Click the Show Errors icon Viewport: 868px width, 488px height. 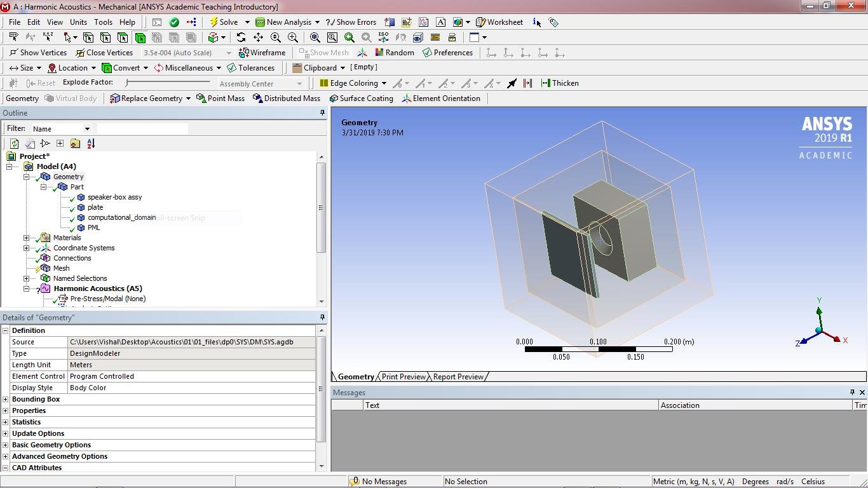[x=330, y=22]
